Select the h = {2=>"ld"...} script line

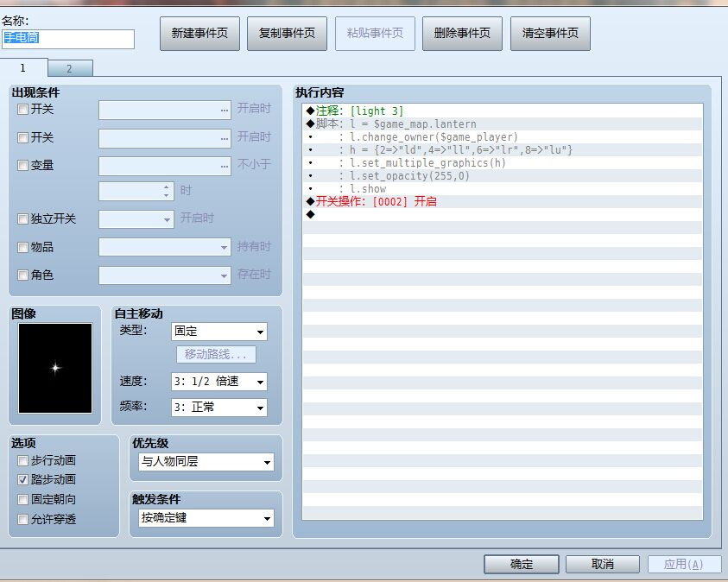point(503,150)
